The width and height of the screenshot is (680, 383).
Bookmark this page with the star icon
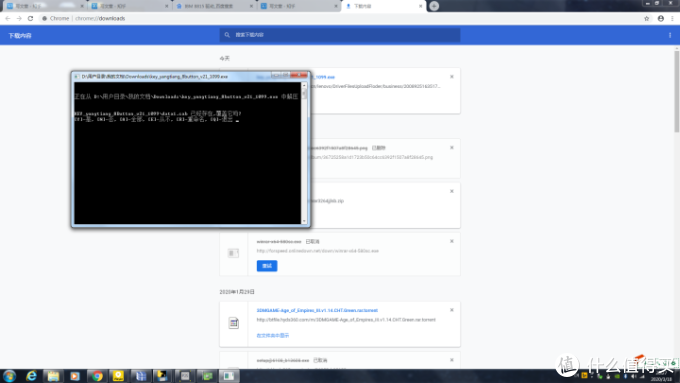pyautogui.click(x=647, y=18)
